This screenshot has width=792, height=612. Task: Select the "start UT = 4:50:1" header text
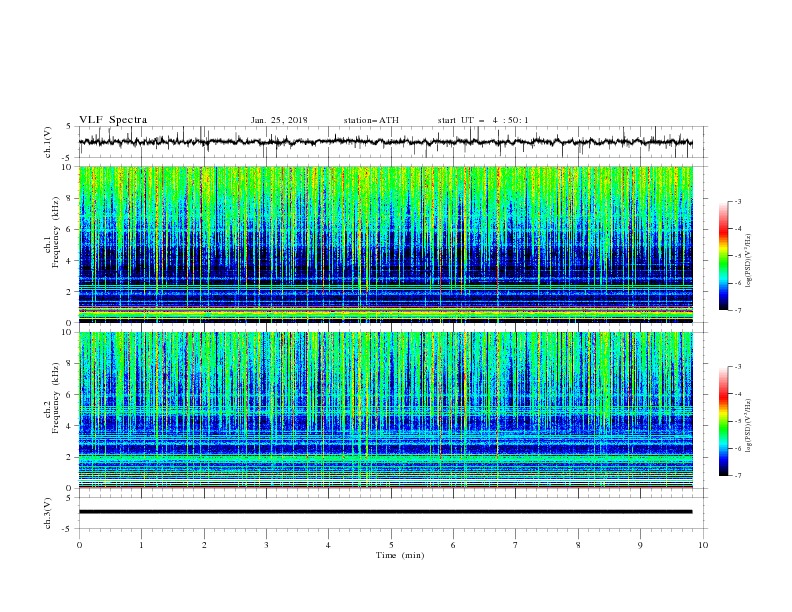483,120
